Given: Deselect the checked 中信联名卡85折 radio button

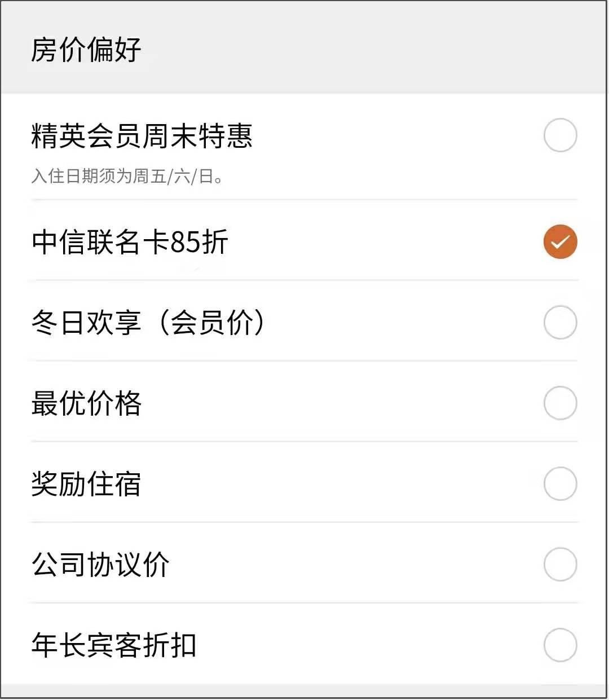Looking at the screenshot, I should (x=560, y=241).
